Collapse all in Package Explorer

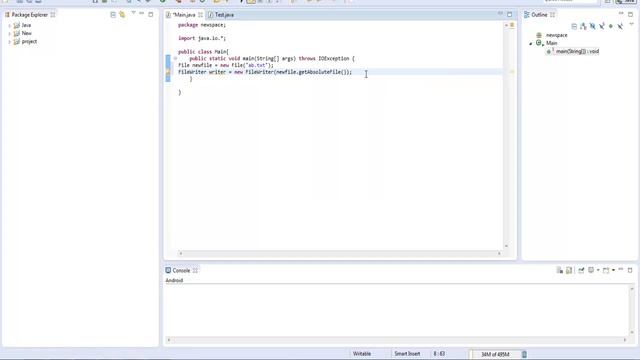tap(113, 15)
